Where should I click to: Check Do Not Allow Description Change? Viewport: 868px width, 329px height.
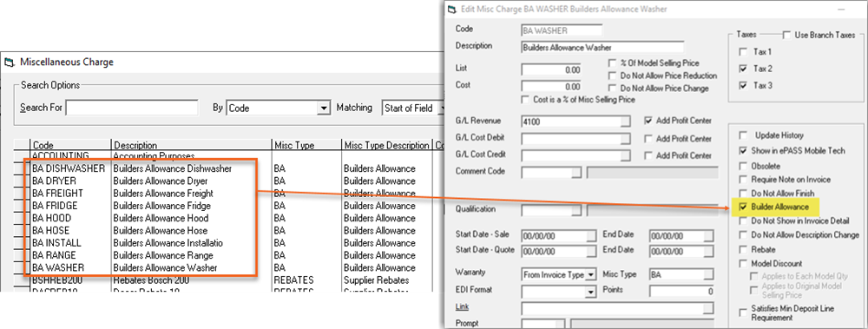coord(743,235)
